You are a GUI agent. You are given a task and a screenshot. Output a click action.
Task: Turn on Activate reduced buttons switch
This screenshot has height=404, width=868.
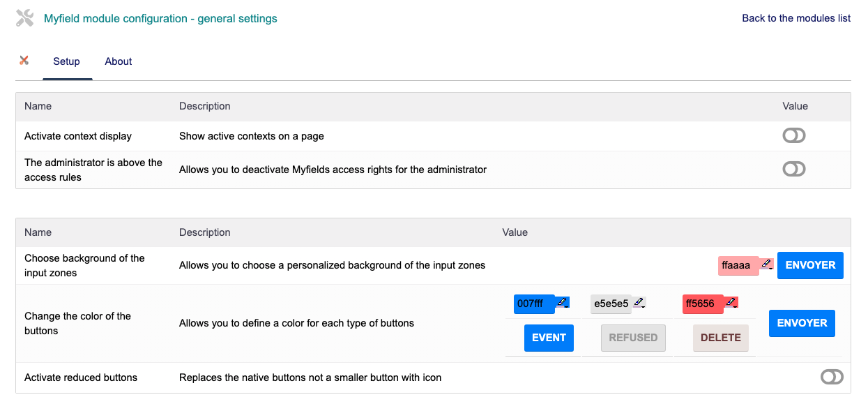click(x=832, y=377)
